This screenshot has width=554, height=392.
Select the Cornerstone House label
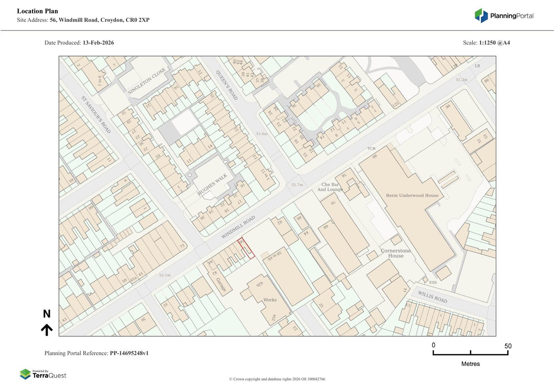click(395, 253)
